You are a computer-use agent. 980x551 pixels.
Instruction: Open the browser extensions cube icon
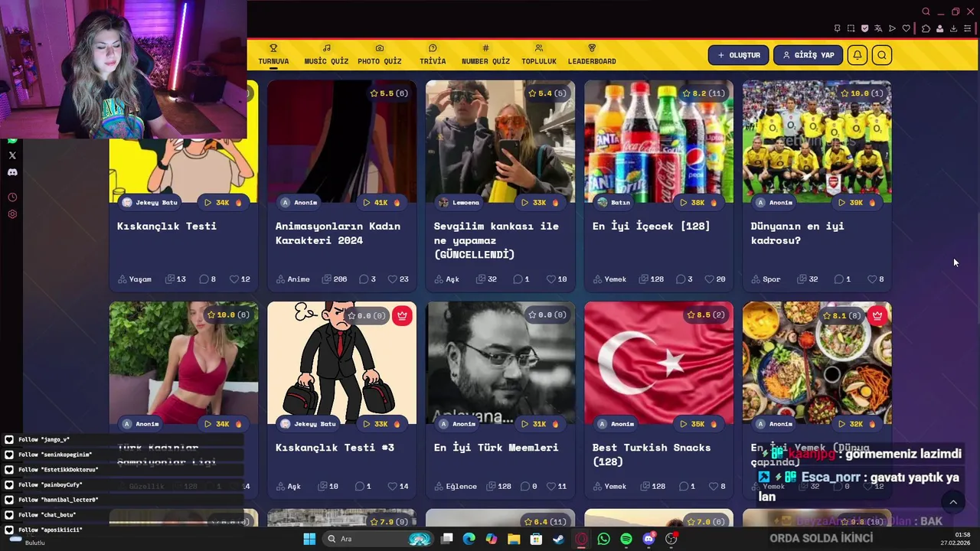click(x=926, y=28)
